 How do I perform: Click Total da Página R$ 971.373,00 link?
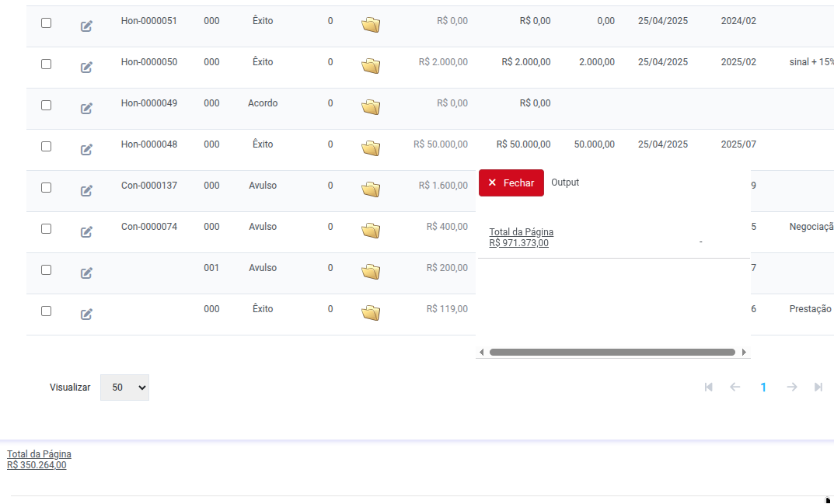[x=522, y=238]
